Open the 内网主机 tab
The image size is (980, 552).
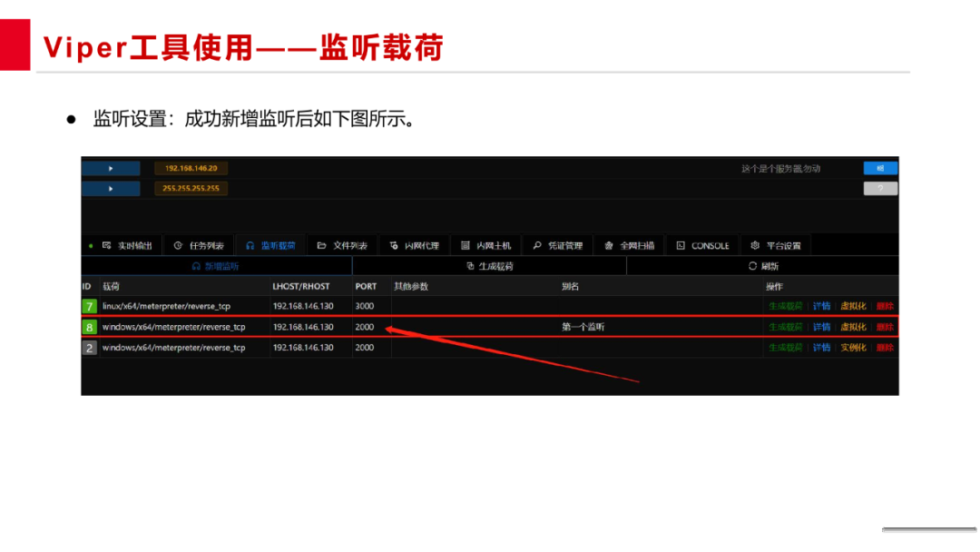coord(486,246)
